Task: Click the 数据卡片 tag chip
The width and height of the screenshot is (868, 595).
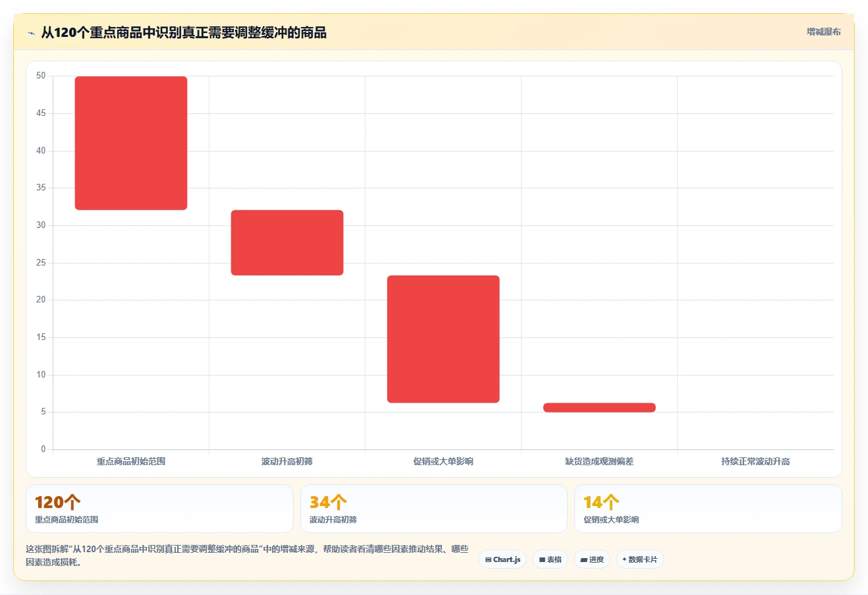Action: coord(639,559)
